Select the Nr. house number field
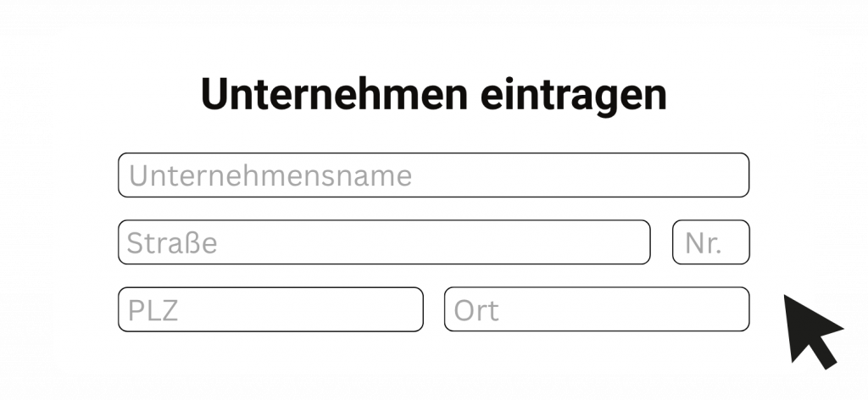The height and width of the screenshot is (400, 868). pyautogui.click(x=710, y=242)
